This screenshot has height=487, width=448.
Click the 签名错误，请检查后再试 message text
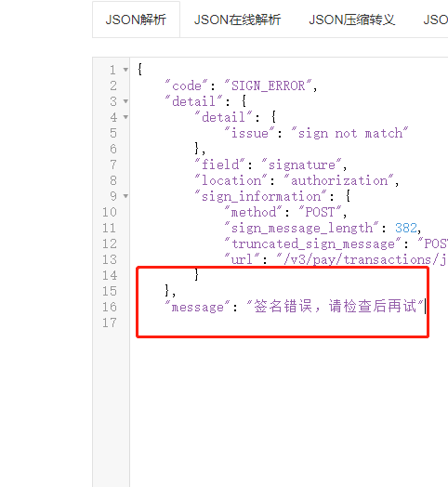tap(335, 307)
